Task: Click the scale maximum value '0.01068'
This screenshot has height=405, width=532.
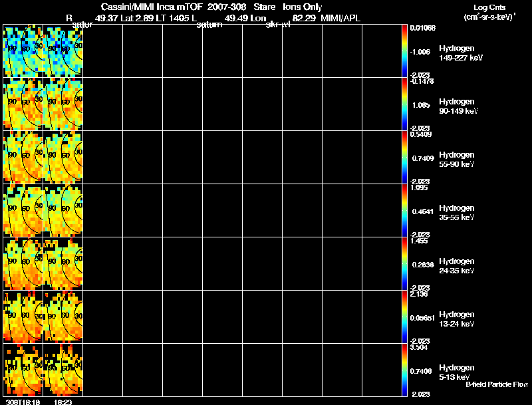Action: [x=423, y=28]
